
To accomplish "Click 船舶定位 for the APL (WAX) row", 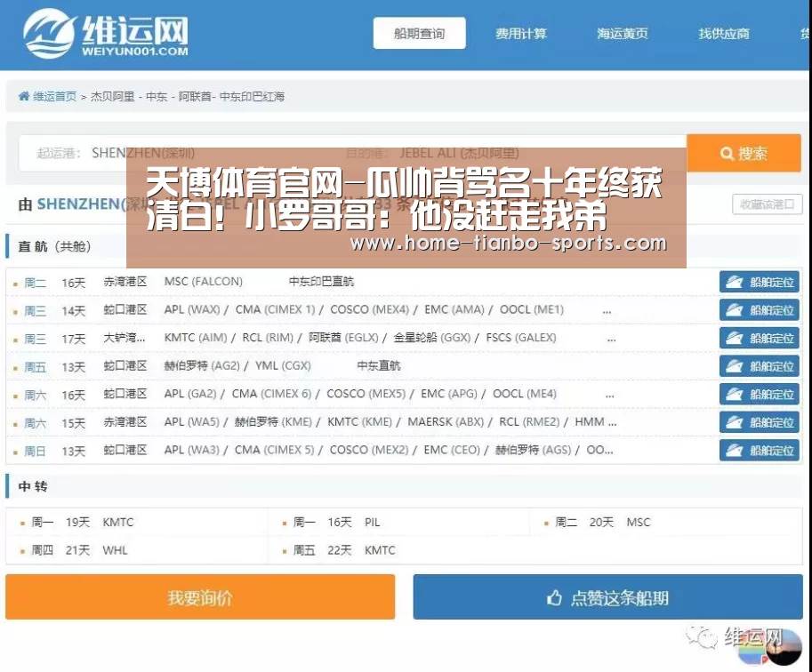I will point(760,310).
